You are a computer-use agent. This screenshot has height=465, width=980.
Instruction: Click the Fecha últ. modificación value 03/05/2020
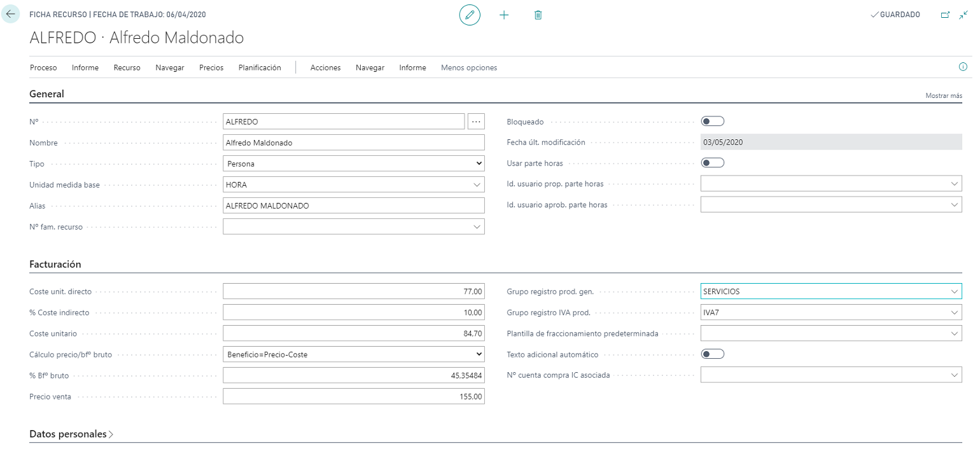[x=831, y=142]
